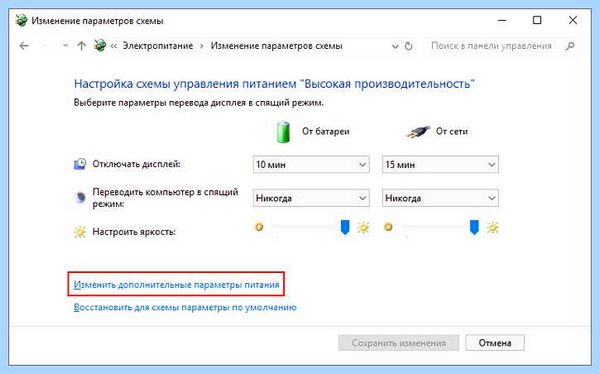
Task: Go to Электропитание breadcrumb
Action: 158,46
